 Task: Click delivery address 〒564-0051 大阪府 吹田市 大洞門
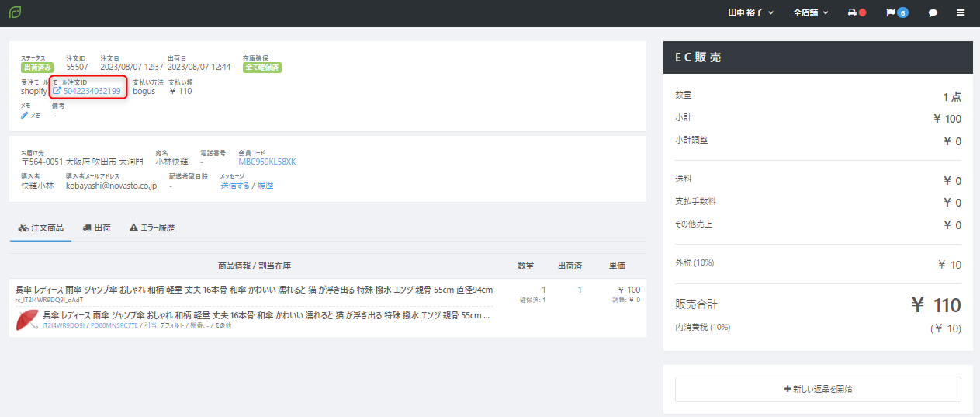coord(82,162)
